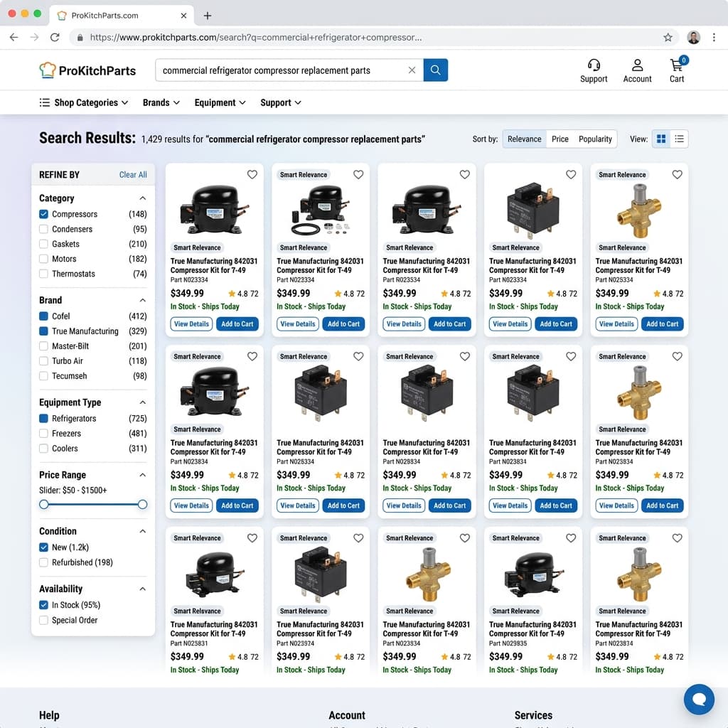Image resolution: width=728 pixels, height=728 pixels.
Task: Toggle the Cofel brand filter
Action: [x=43, y=316]
